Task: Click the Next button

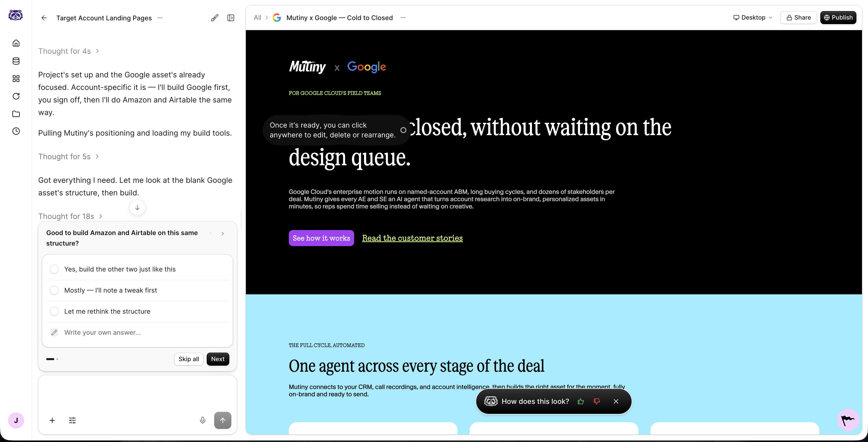Action: point(218,359)
